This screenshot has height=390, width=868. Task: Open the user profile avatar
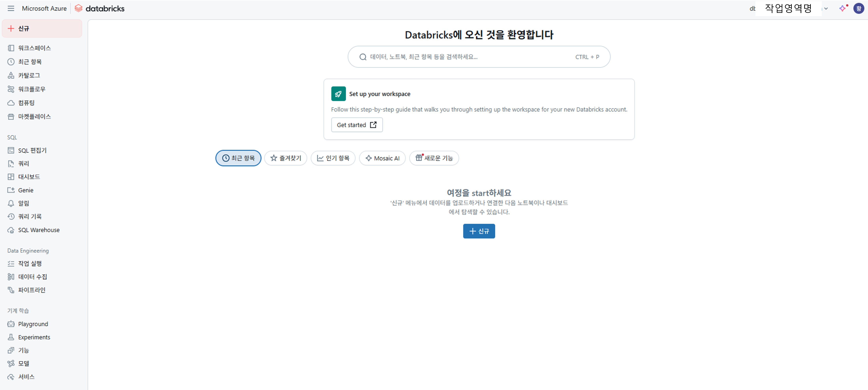[859, 8]
